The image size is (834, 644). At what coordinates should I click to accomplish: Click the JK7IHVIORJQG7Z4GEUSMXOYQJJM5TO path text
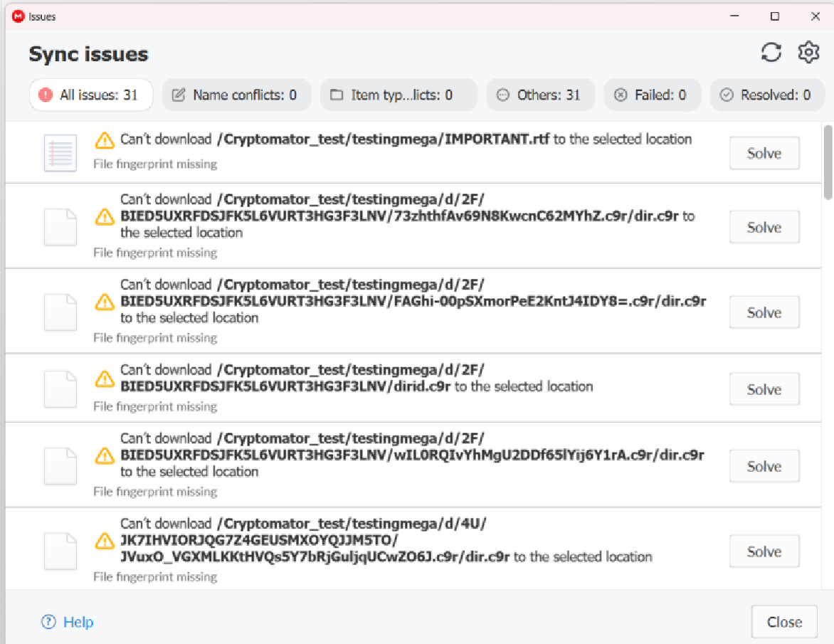point(259,540)
